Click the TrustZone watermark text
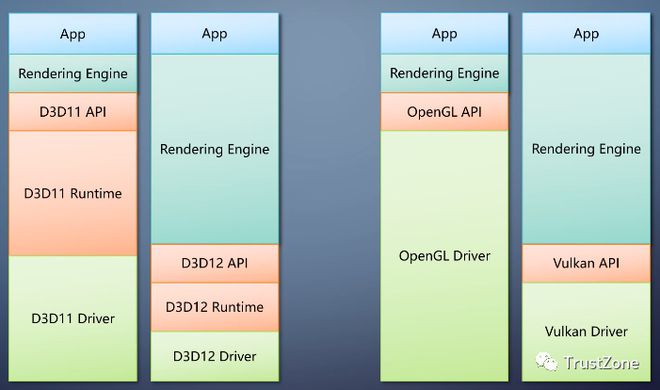 click(601, 363)
